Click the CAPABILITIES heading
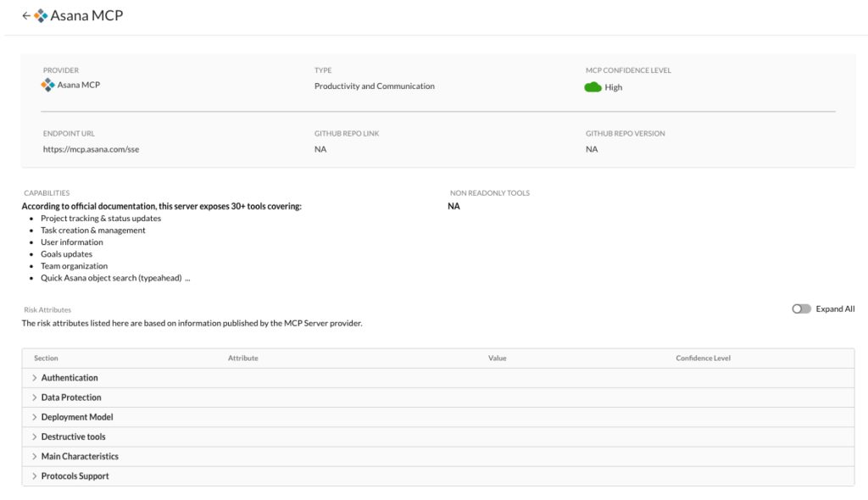868x500 pixels. point(47,192)
